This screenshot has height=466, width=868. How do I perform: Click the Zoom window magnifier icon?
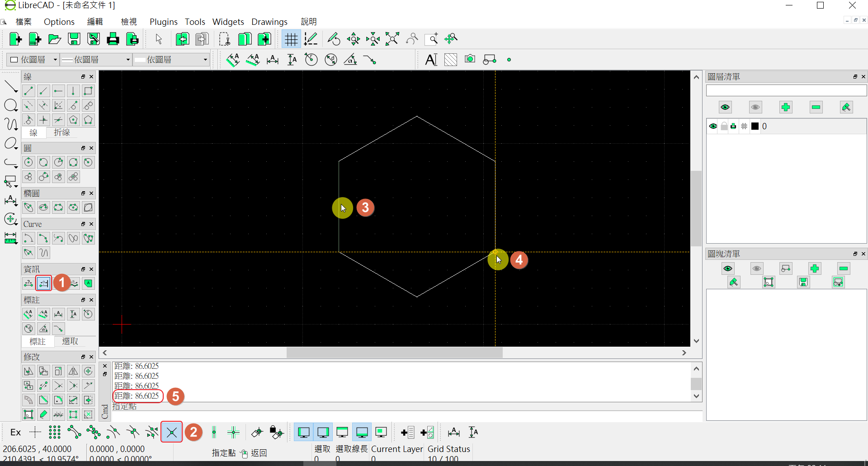[x=432, y=39]
